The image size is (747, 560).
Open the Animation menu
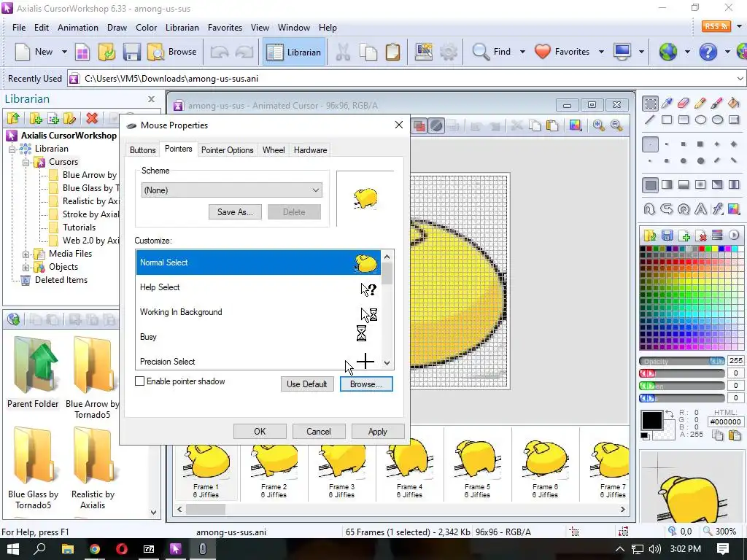click(x=77, y=28)
